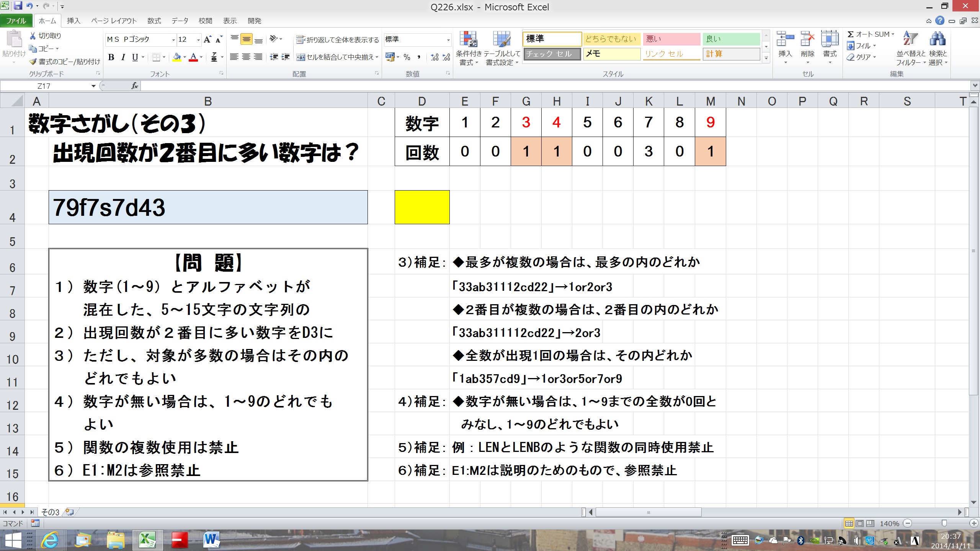
Task: Expand the AutoSum options arrow
Action: pos(893,34)
